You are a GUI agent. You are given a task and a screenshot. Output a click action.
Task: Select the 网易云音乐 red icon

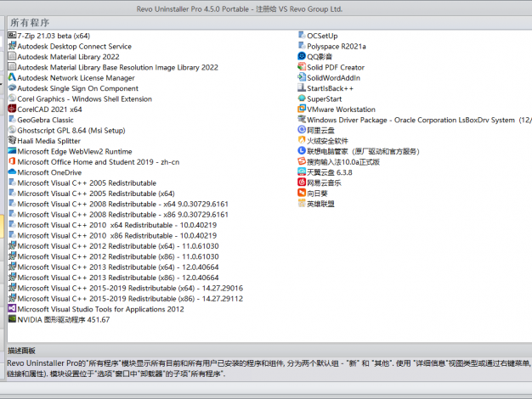click(302, 183)
